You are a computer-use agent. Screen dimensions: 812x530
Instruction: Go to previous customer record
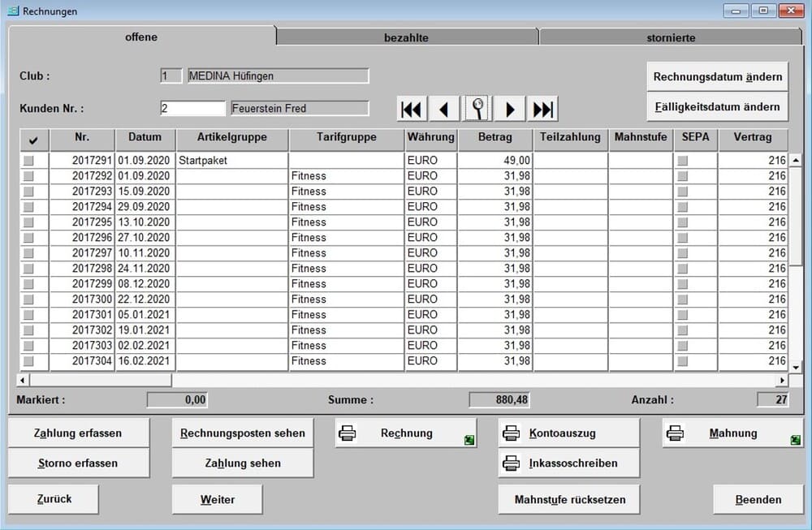(444, 109)
